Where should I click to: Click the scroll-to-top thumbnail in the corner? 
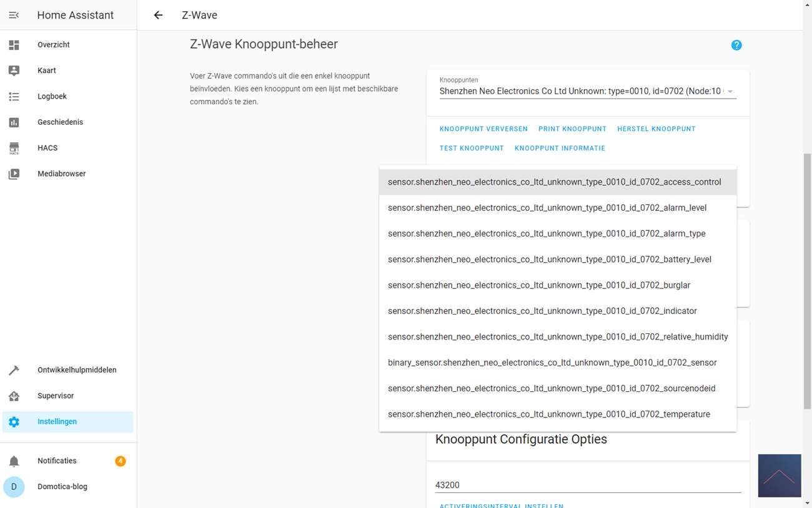tap(779, 476)
